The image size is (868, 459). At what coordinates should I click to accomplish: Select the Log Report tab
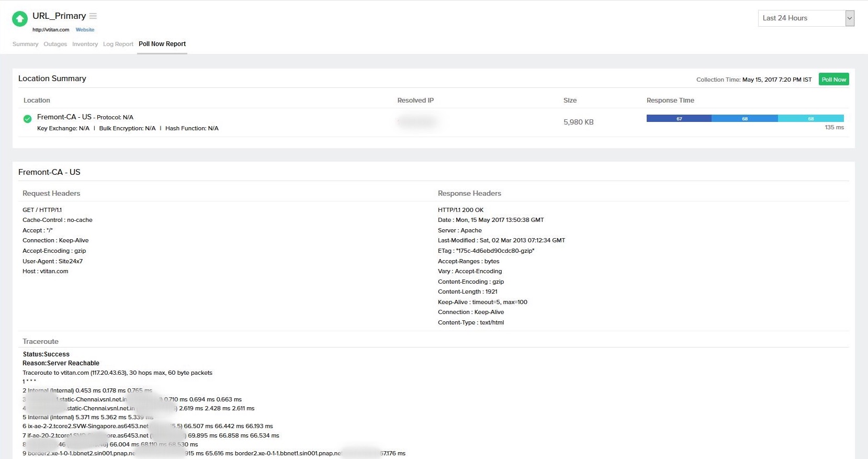click(x=118, y=44)
